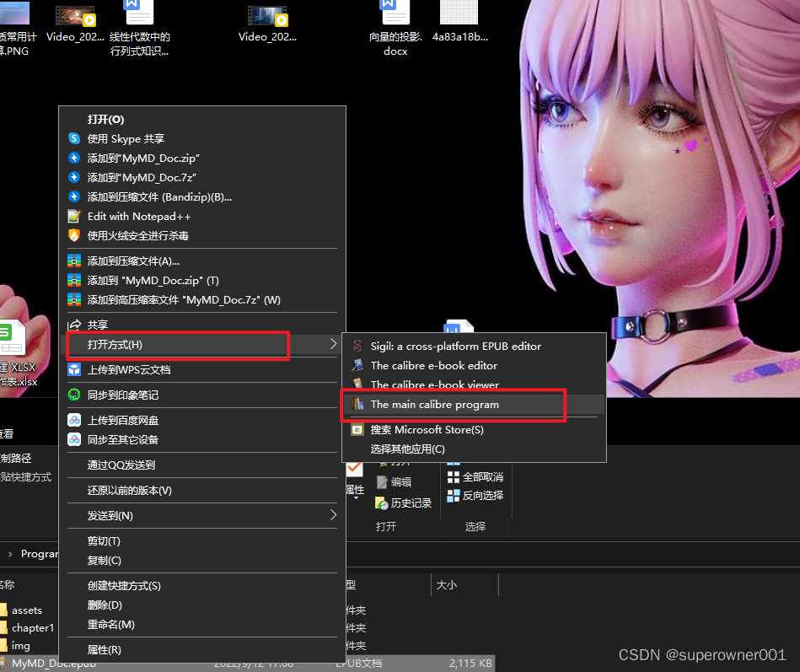Click 编辑 button in Explorer ribbon

click(395, 482)
